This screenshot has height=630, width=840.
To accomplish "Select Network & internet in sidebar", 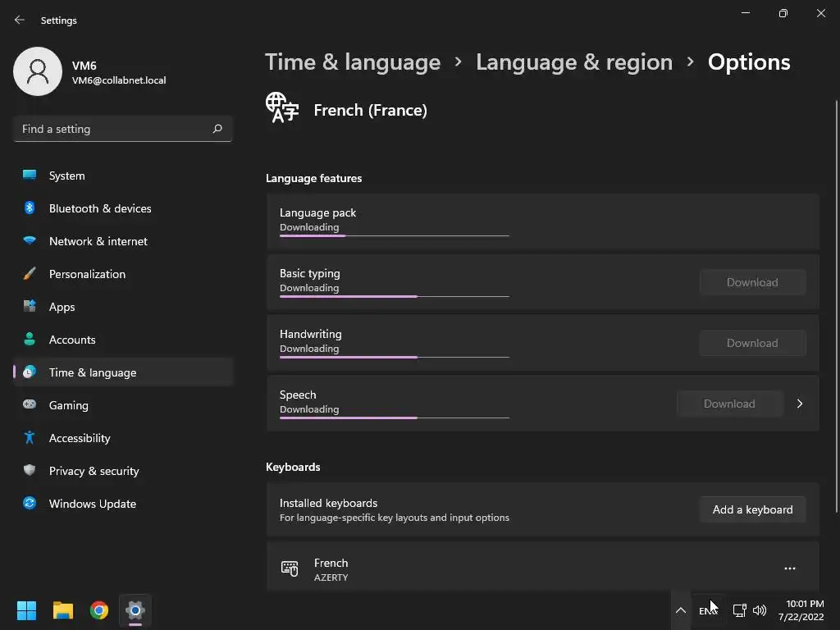I will (98, 241).
